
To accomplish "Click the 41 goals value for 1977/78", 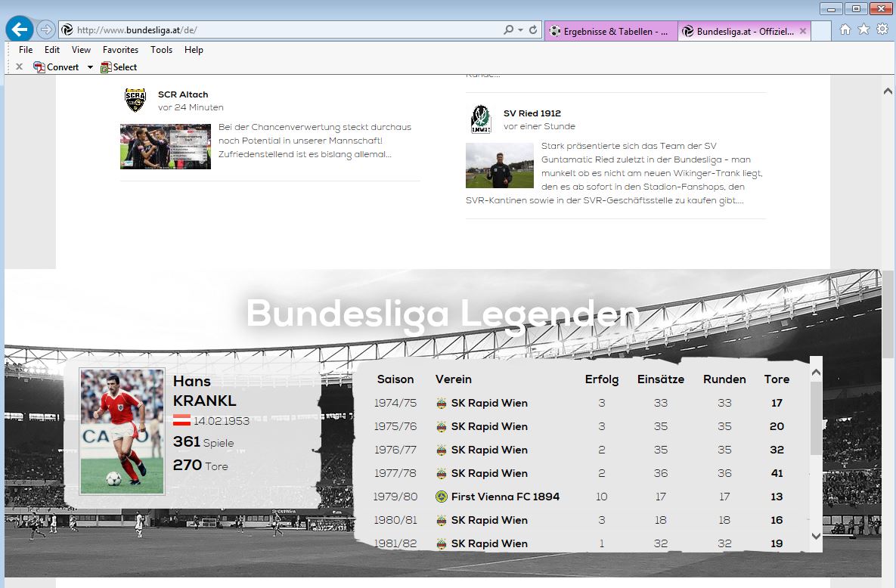I will point(777,474).
